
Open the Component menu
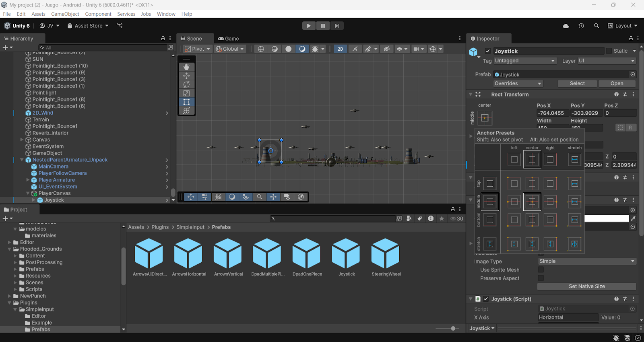[98, 14]
